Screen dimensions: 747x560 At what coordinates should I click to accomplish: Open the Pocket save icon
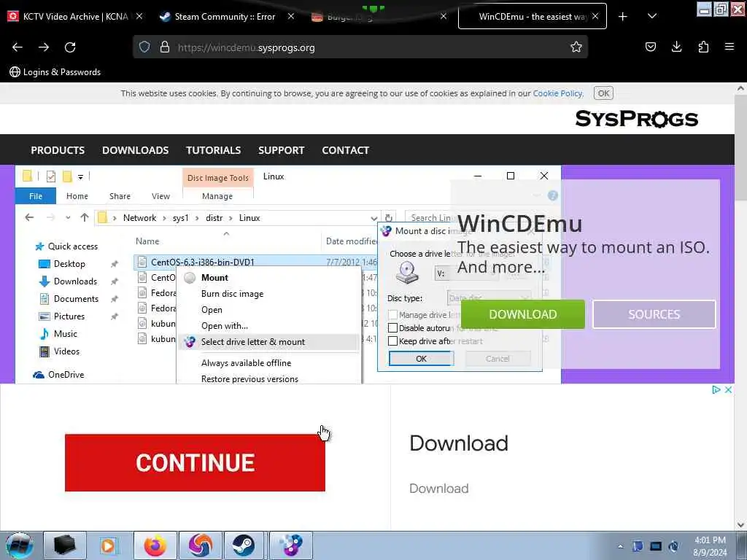point(650,47)
